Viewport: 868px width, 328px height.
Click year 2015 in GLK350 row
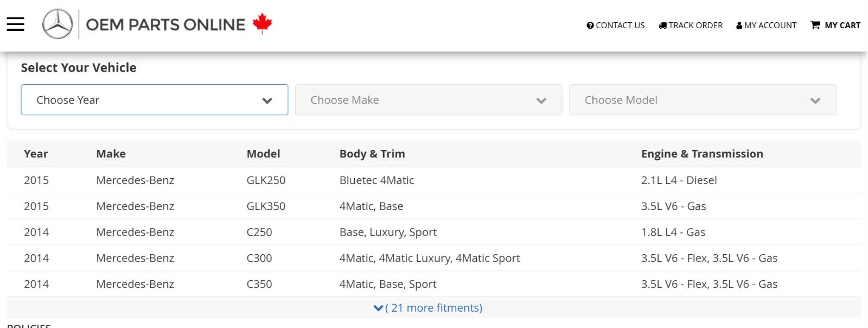click(x=36, y=206)
